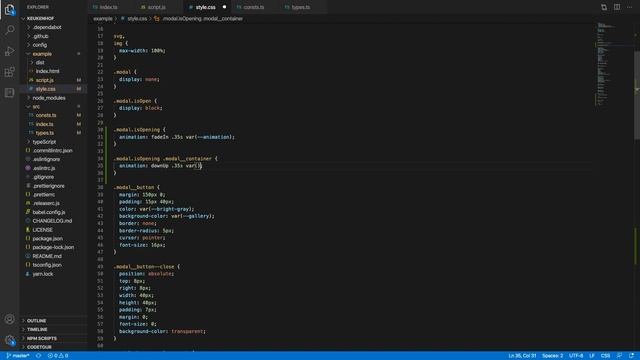This screenshot has height=360, width=640.
Task: Expand the dist folder
Action: click(53, 62)
